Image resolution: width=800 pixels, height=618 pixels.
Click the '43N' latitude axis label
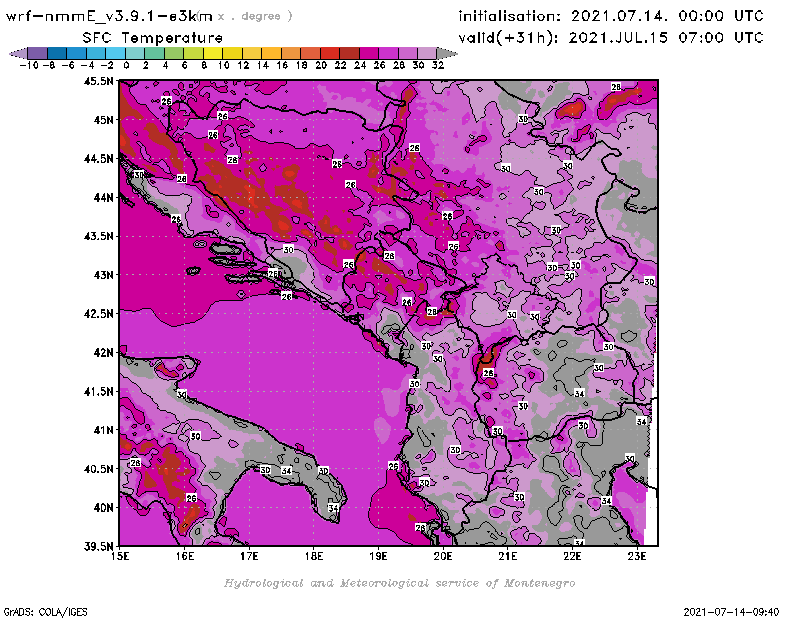[x=104, y=275]
